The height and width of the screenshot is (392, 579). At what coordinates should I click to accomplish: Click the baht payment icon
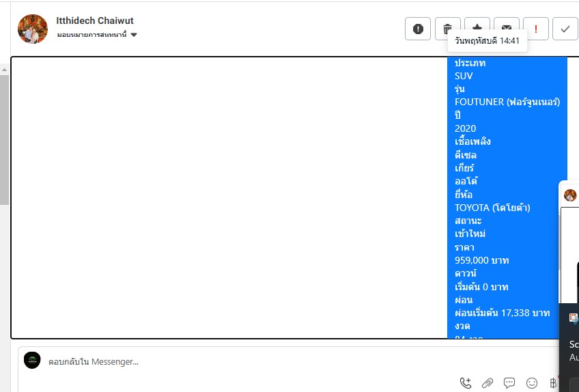pos(553,383)
